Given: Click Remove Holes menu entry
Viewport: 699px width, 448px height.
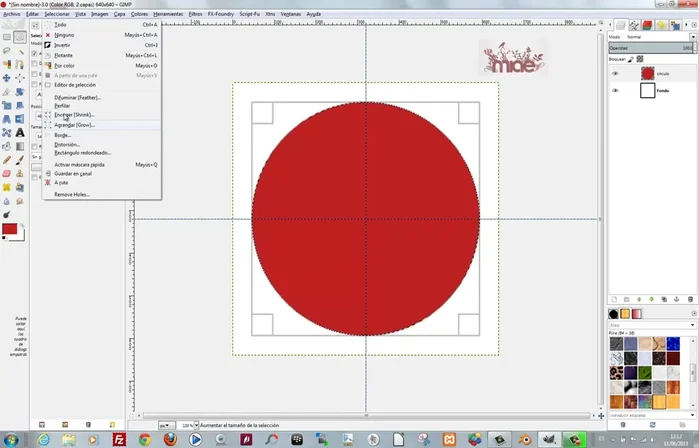Looking at the screenshot, I should coord(72,194).
